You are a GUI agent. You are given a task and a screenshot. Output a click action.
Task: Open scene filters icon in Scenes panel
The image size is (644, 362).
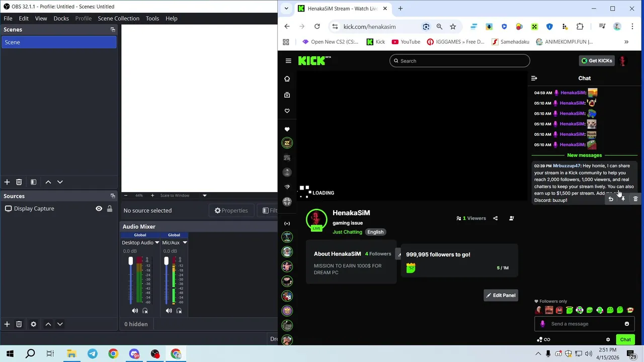[x=33, y=182]
